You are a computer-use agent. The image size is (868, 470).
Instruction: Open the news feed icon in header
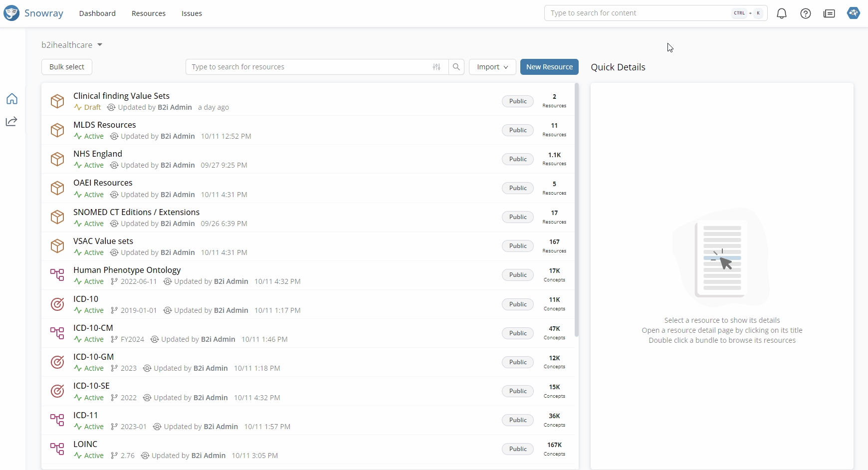829,13
